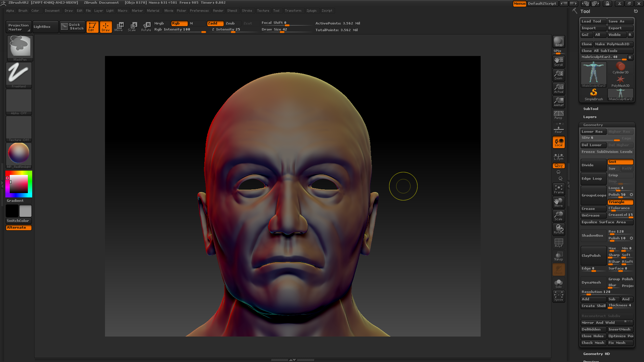The height and width of the screenshot is (362, 644).
Task: Toggle the Floor grid
Action: [x=558, y=129]
